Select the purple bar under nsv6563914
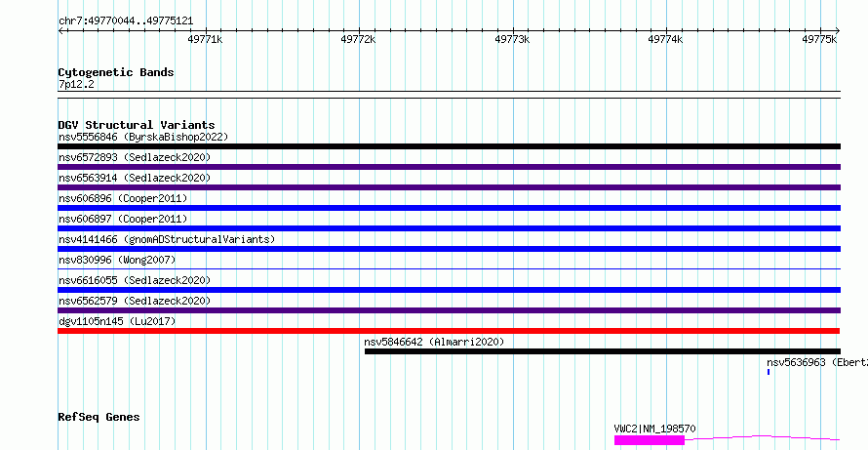Image resolution: width=868 pixels, height=450 pixels. pyautogui.click(x=449, y=187)
